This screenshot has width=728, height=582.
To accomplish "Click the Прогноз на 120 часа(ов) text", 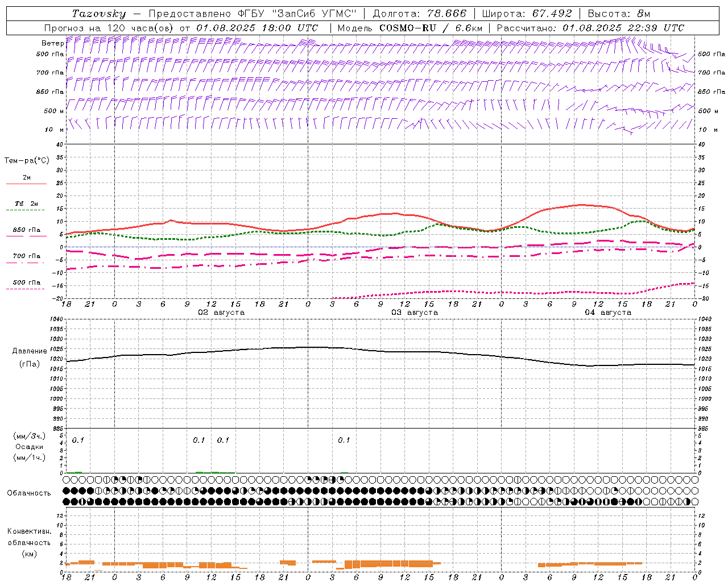I will (x=110, y=28).
